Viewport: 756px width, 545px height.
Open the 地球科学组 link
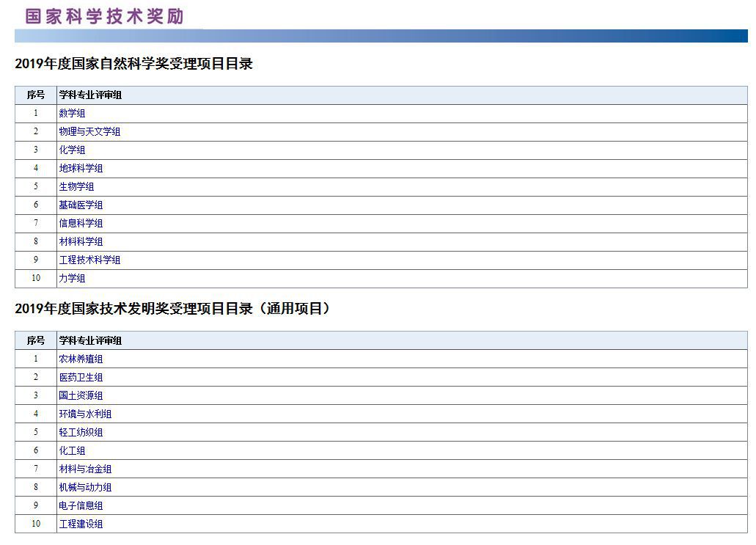81,169
